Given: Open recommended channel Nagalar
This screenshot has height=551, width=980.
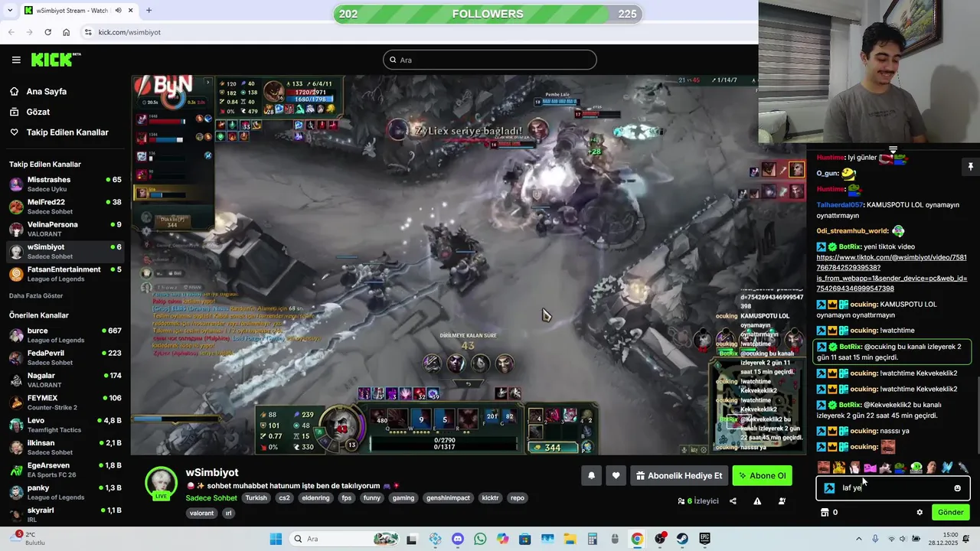Looking at the screenshot, I should point(65,380).
